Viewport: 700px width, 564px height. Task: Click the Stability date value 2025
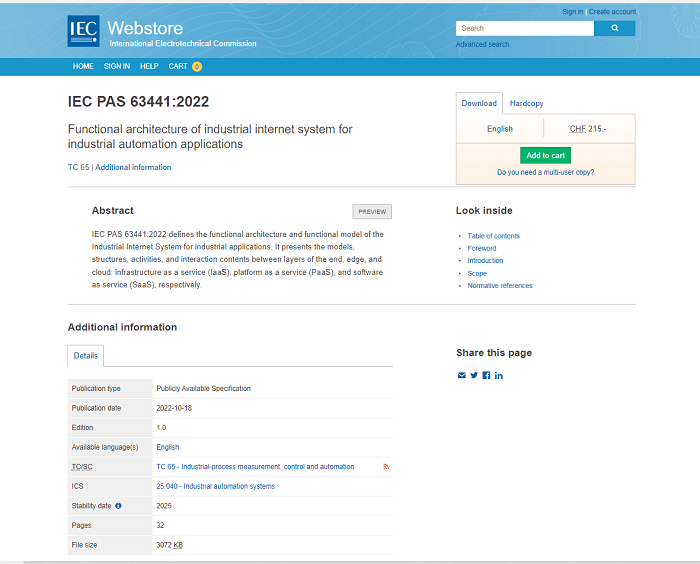164,506
